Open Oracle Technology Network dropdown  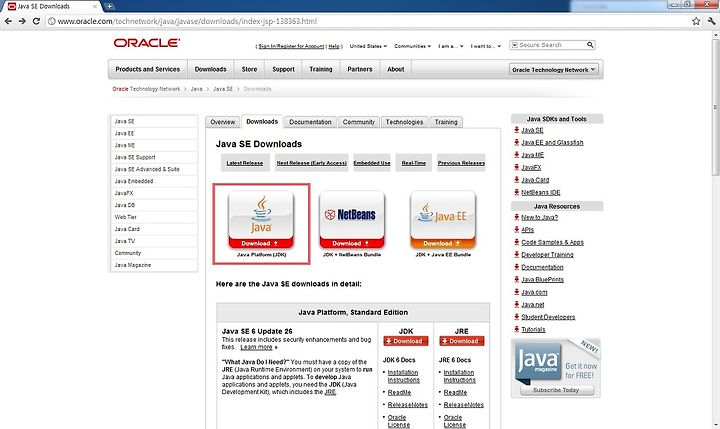click(x=553, y=70)
